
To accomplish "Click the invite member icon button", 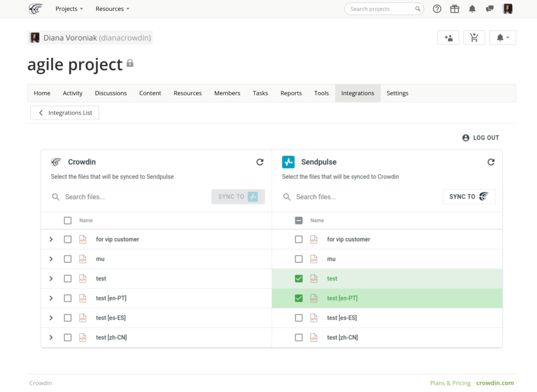I will [x=448, y=38].
